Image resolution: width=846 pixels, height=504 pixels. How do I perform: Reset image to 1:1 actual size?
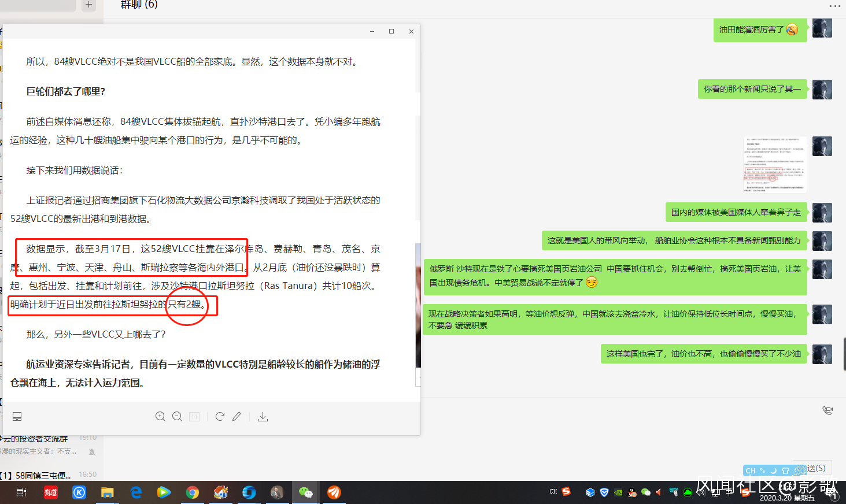pos(194,417)
